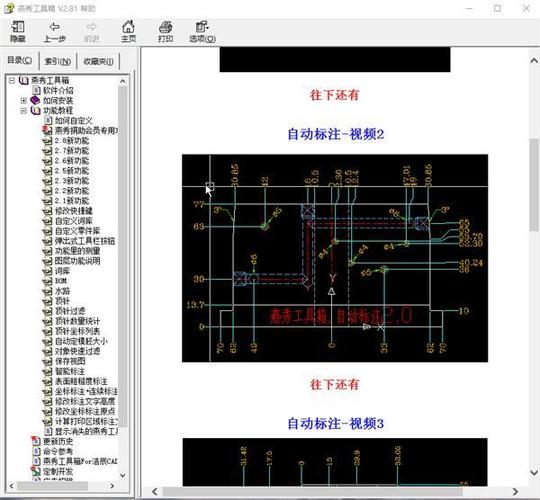Switch to the 收藏夹(I) favorites tab

(98, 61)
